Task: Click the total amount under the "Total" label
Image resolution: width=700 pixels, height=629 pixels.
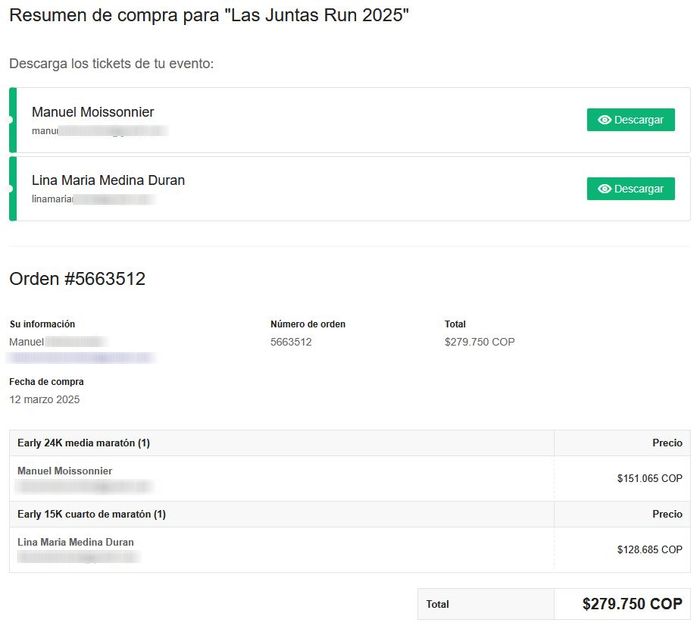Action: pos(479,342)
